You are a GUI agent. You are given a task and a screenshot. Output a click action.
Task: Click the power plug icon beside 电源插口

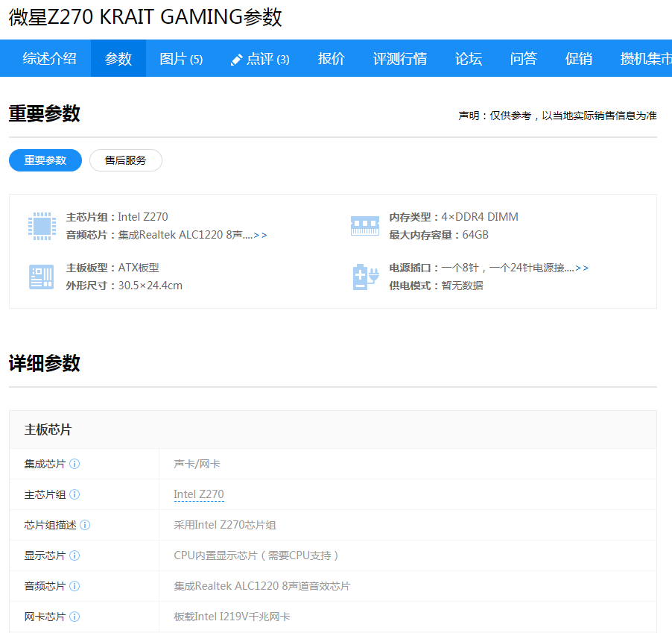click(366, 277)
